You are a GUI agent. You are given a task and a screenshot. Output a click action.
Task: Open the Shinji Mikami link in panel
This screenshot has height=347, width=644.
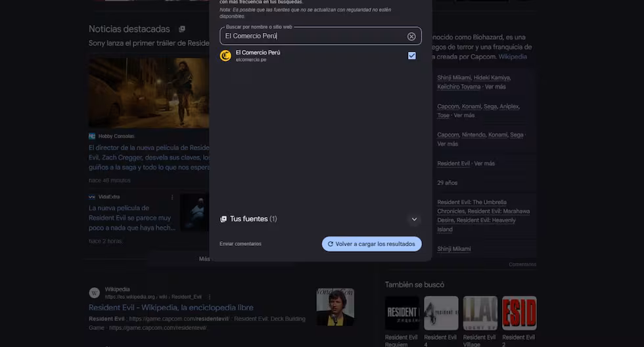point(454,249)
